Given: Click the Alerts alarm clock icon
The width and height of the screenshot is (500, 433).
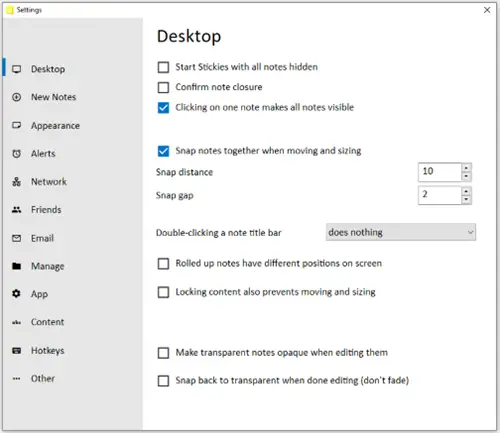Looking at the screenshot, I should [x=16, y=154].
